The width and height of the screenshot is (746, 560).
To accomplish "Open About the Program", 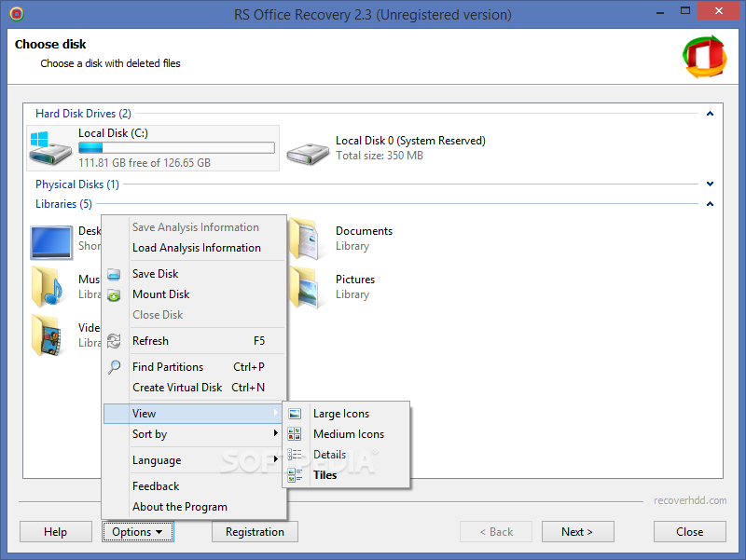I will (x=180, y=507).
